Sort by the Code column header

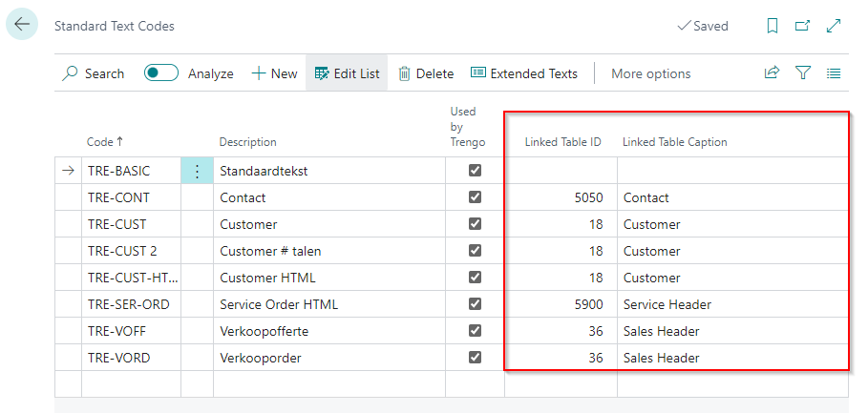[105, 142]
